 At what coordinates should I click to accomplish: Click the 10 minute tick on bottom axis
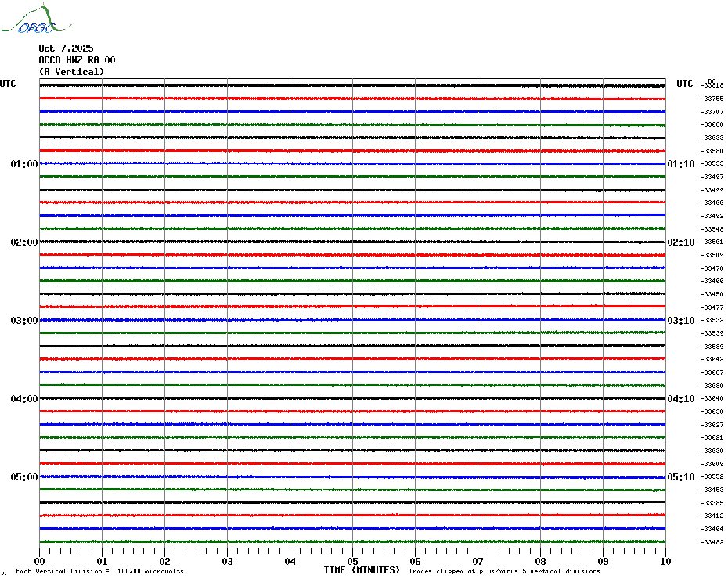[665, 561]
